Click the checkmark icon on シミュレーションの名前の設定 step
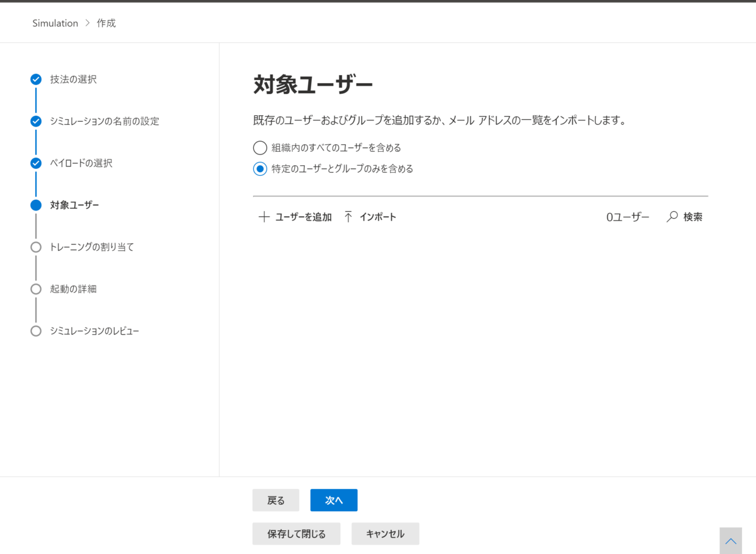 pos(36,121)
